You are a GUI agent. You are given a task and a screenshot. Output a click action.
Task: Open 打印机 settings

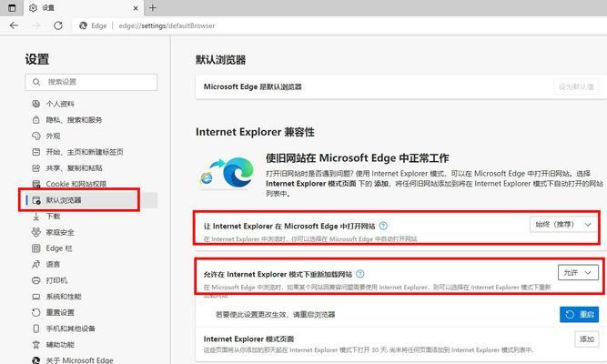tap(56, 280)
